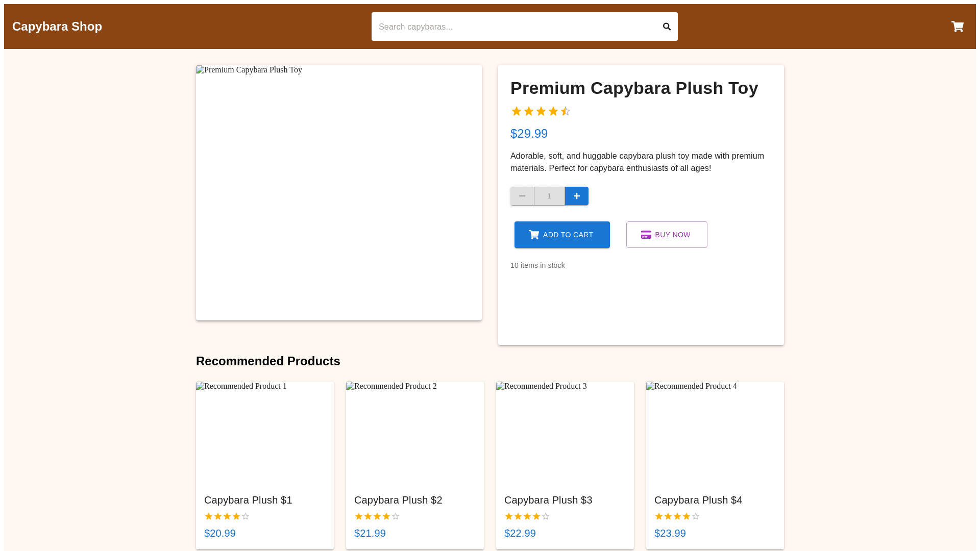Click the plus quantity button
Image resolution: width=980 pixels, height=551 pixels.
576,196
